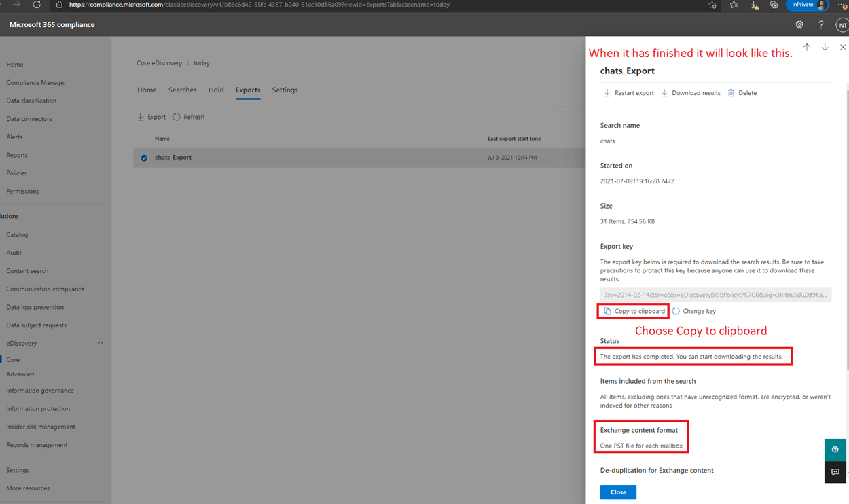Viewport: 849px width, 504px height.
Task: Click Restart export
Action: 629,93
